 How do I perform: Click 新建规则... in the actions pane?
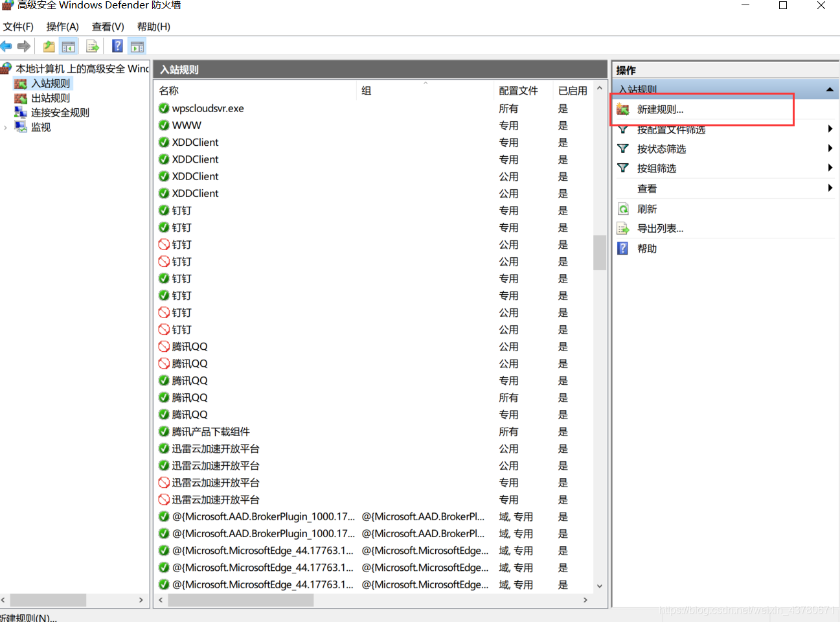click(660, 109)
